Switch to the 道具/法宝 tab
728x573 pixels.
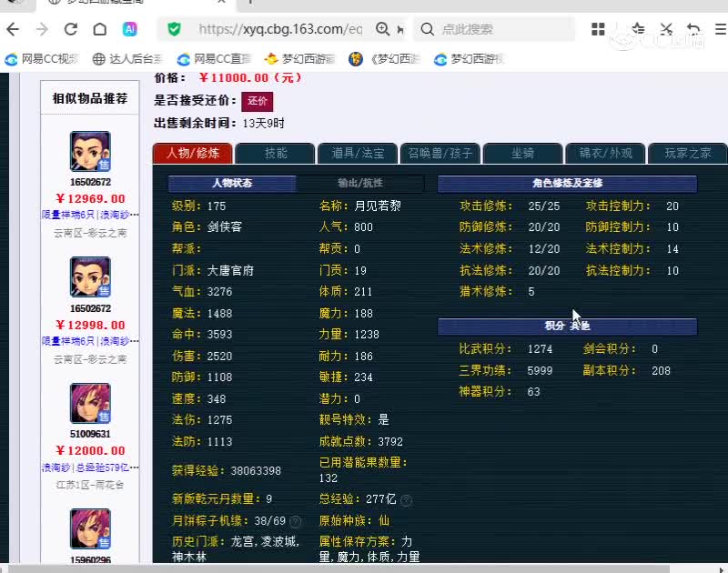coord(358,153)
